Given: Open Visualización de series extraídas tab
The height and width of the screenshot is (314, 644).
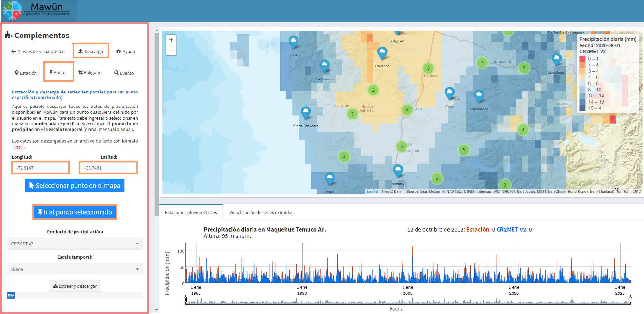Looking at the screenshot, I should pos(261,212).
